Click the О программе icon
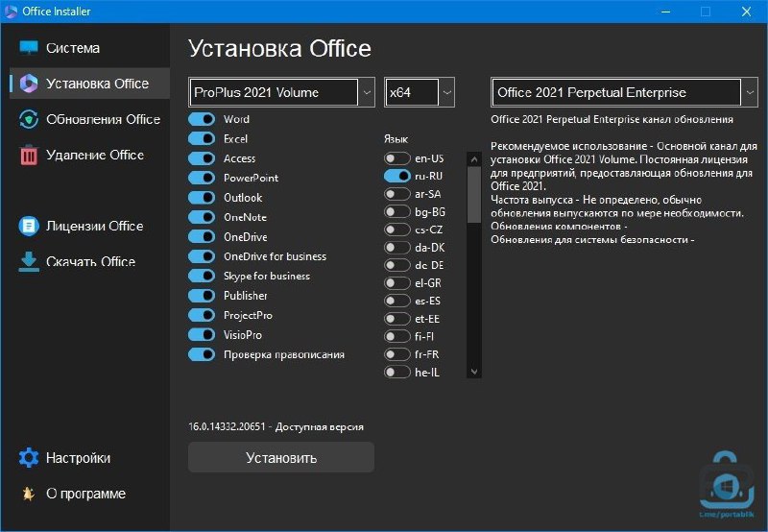768x532 pixels. pyautogui.click(x=28, y=494)
